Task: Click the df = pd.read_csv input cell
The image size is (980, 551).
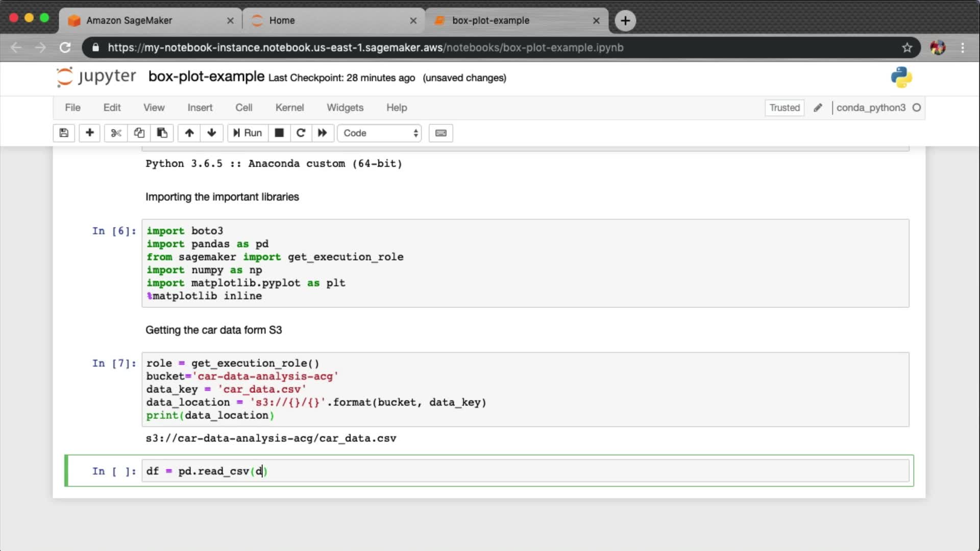Action: tap(525, 471)
